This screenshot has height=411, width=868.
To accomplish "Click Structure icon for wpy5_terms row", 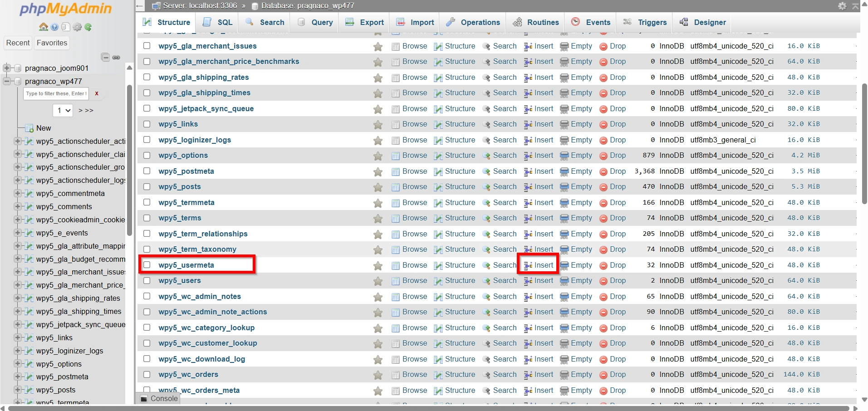I will coord(438,219).
